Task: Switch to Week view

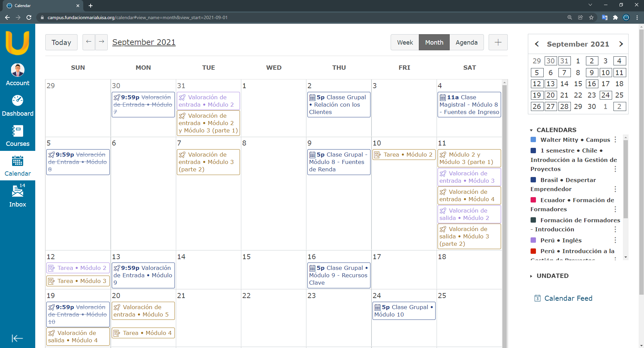Action: point(405,42)
